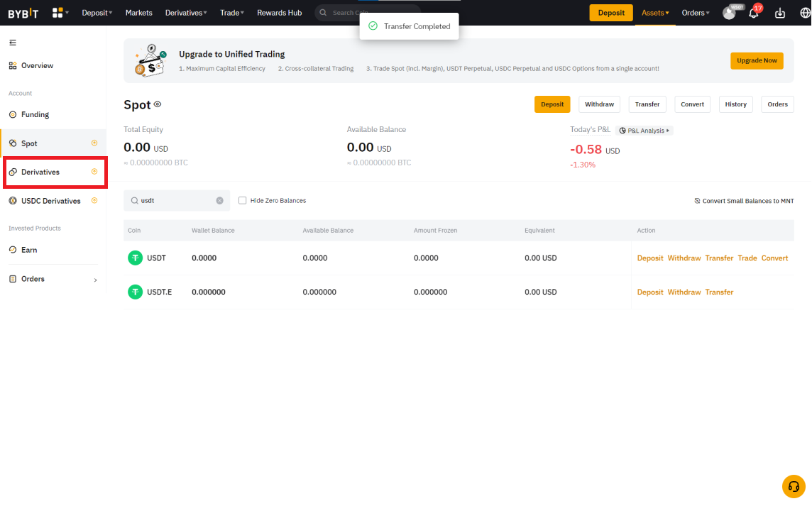
Task: Click the -0.58 P&L value
Action: 586,149
